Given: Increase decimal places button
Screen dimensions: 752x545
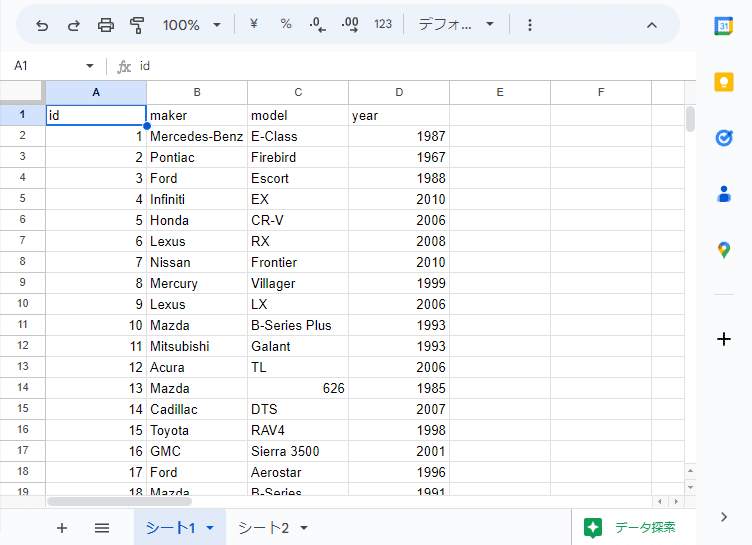Looking at the screenshot, I should click(350, 24).
